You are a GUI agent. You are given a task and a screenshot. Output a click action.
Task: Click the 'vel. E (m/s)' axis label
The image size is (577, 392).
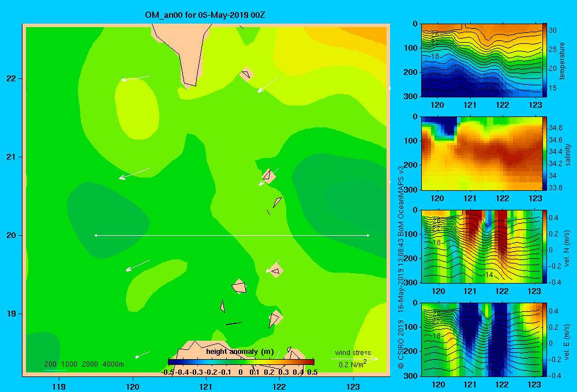tap(567, 341)
